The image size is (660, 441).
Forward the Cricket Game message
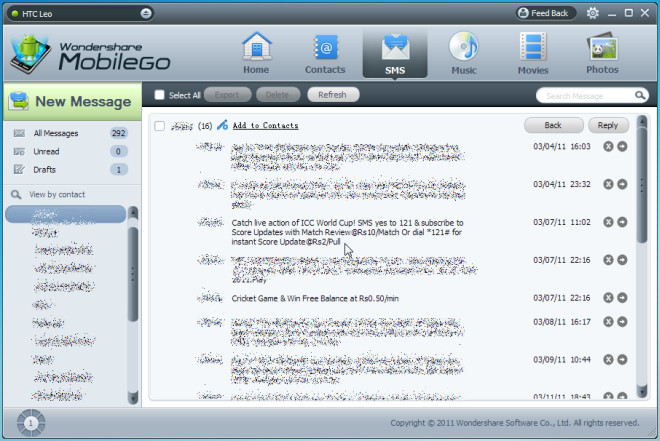point(622,298)
